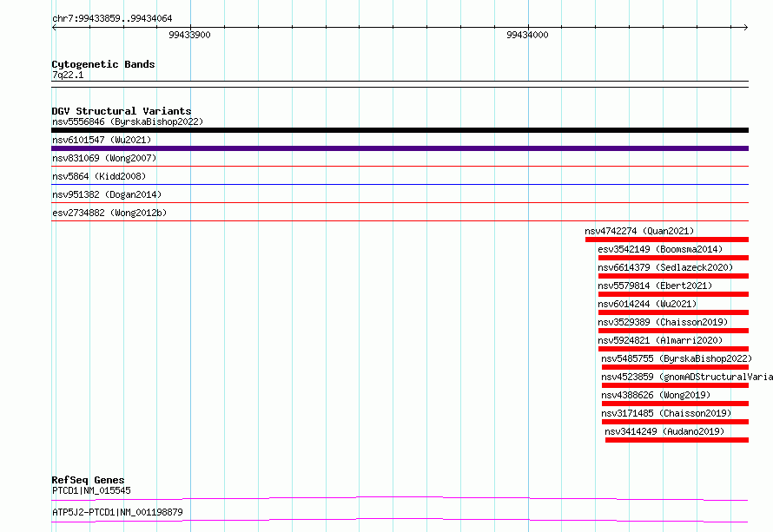
Task: Select the red bar under nsv4742274 (Quan2021)
Action: 667,240
